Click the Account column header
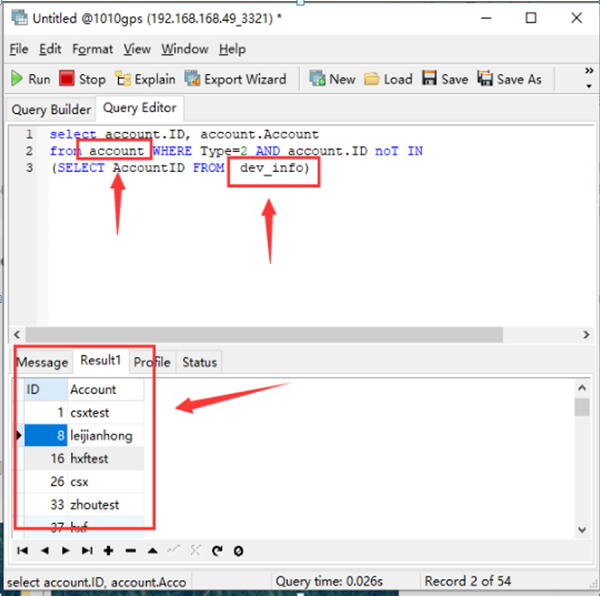600x596 pixels. [x=106, y=389]
